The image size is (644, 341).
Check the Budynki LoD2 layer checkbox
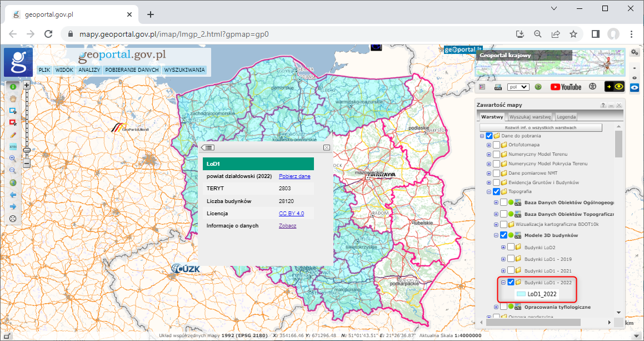(x=511, y=248)
